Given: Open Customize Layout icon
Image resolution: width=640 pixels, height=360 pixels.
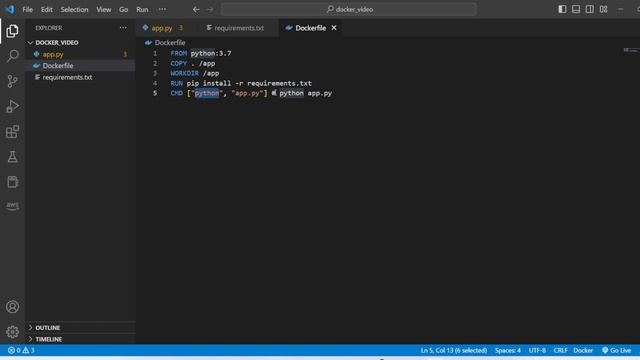Looking at the screenshot, I should 604,9.
